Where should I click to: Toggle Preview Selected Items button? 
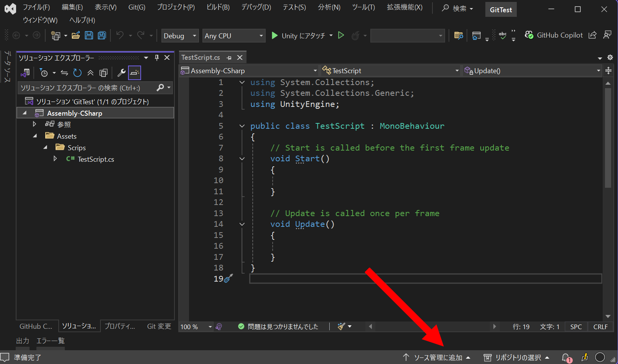[135, 73]
